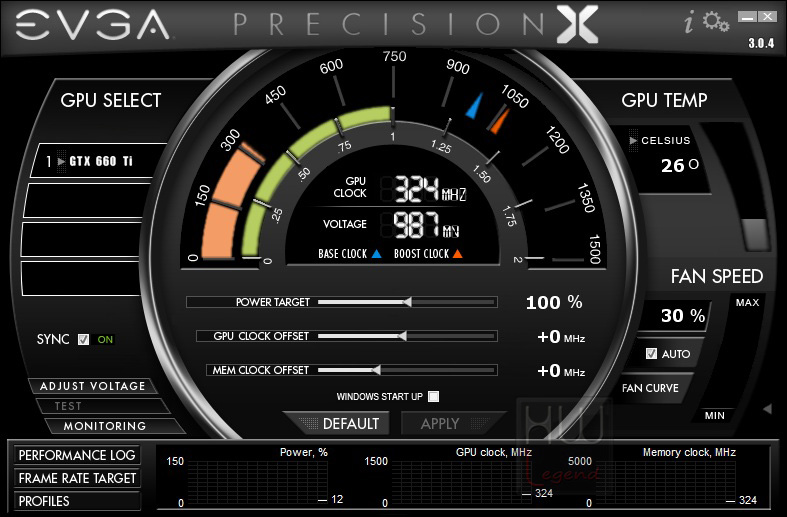Switch to Profiles section
The width and height of the screenshot is (787, 517).
click(77, 501)
